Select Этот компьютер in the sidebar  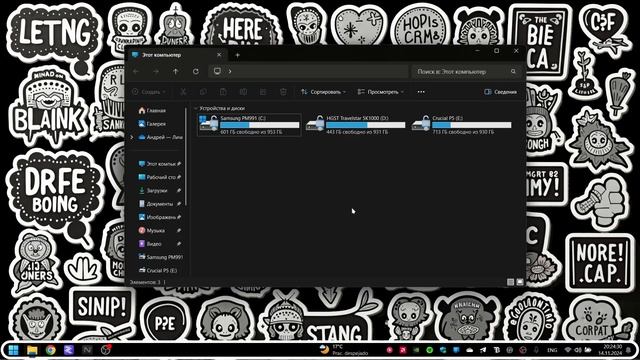click(x=159, y=164)
